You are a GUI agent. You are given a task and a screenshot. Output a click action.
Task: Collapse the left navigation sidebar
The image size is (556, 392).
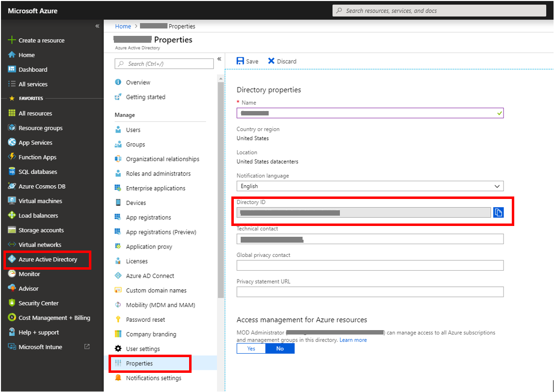coord(97,26)
